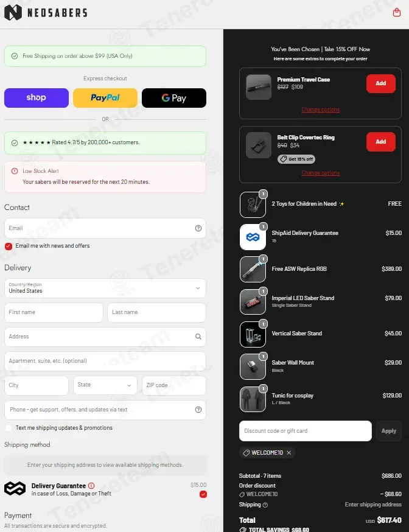Screen dimensions: 409x532
Task: Click the Low Stock Alert warning icon
Action: [x=15, y=171]
